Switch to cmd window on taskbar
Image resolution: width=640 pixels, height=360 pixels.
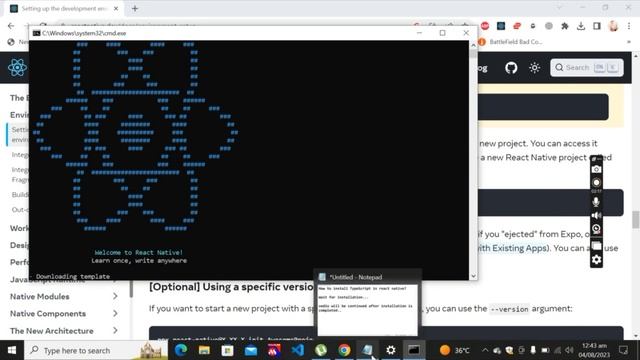(x=414, y=350)
